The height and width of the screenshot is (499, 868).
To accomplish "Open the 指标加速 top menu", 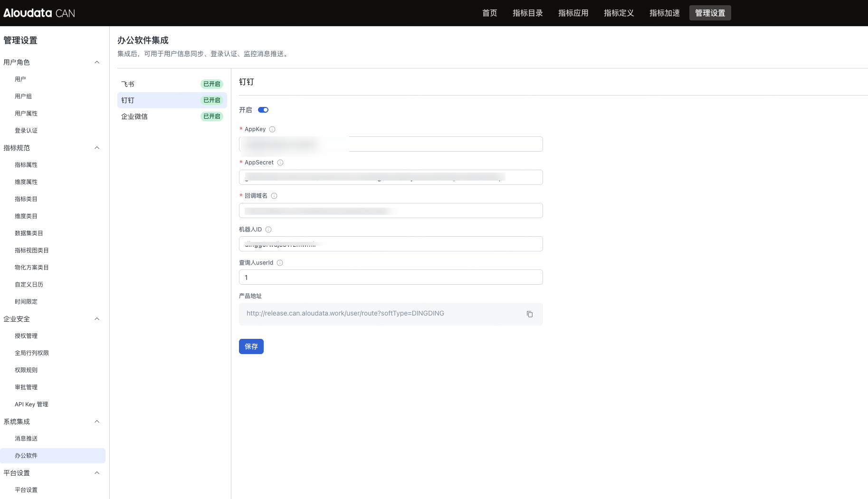I will [x=665, y=13].
